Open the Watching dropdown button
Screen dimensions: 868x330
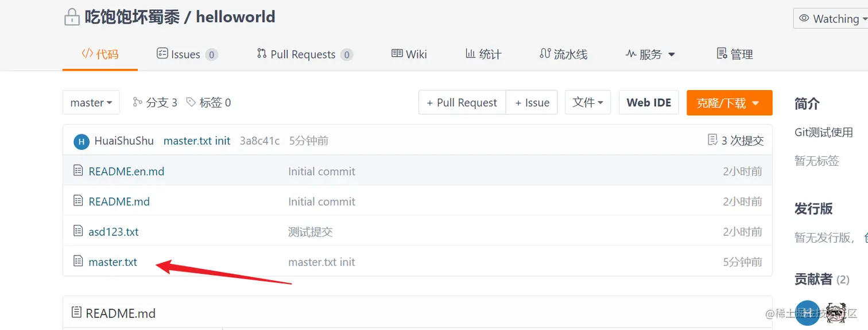(x=832, y=19)
